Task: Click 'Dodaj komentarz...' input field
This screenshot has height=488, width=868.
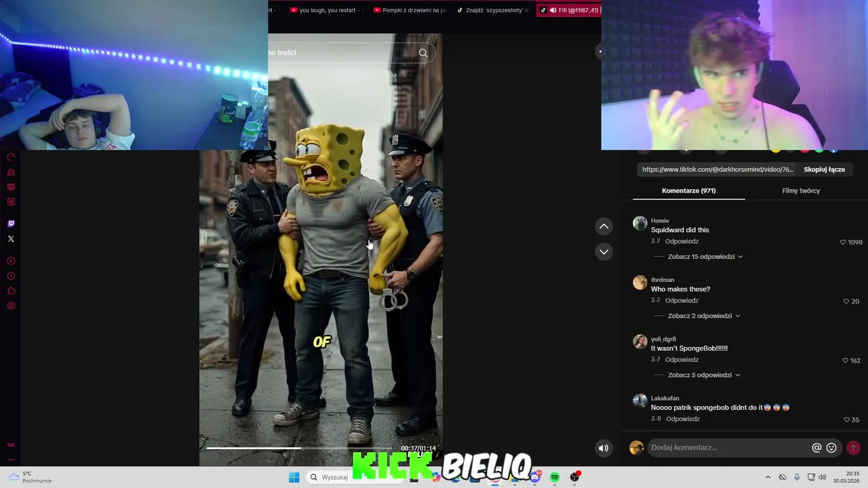Action: point(729,447)
